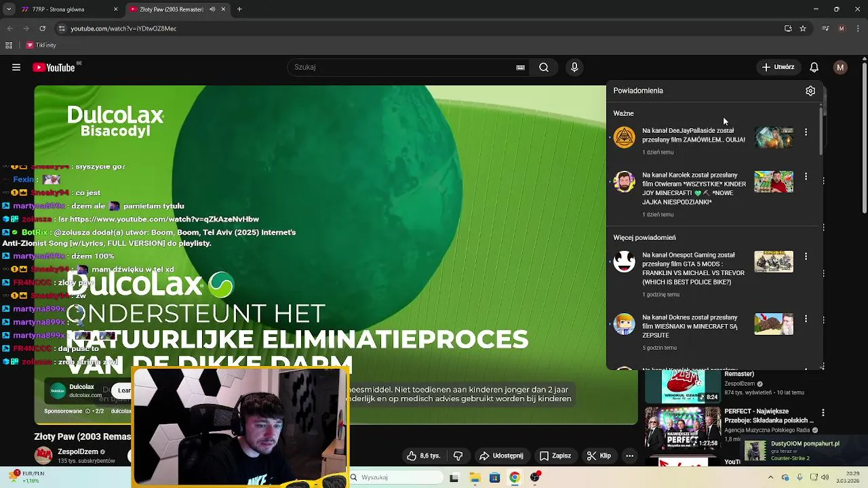Open the Onespot Gaming notification thumbnail
The image size is (868, 488).
click(774, 262)
